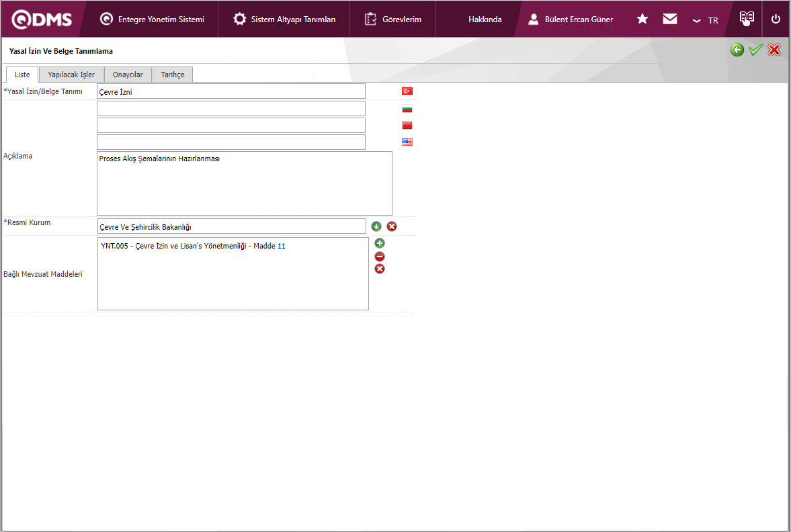
Task: Click the power logout icon
Action: pyautogui.click(x=776, y=19)
